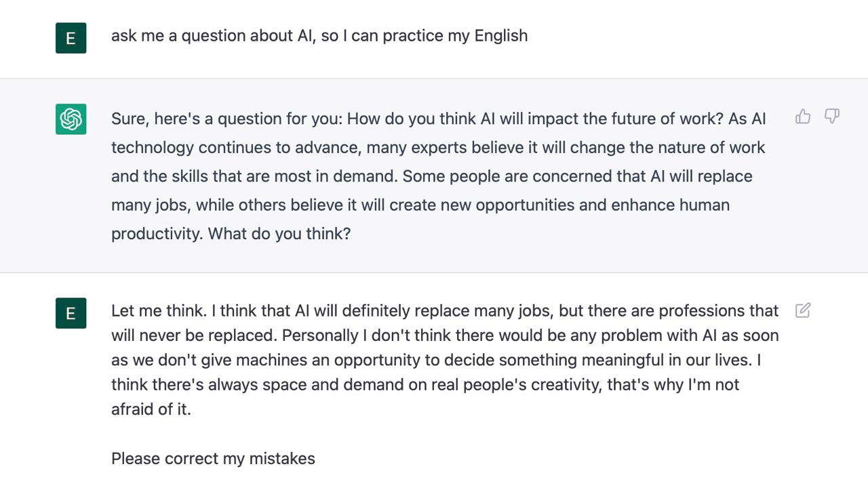Click "Sure, here's a question for you" text
This screenshot has width=868, height=494.
[227, 119]
